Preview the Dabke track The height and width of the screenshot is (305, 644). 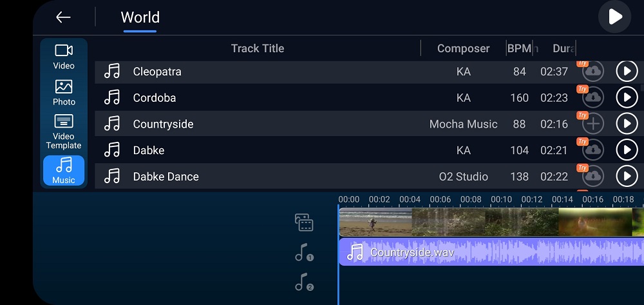tap(627, 150)
